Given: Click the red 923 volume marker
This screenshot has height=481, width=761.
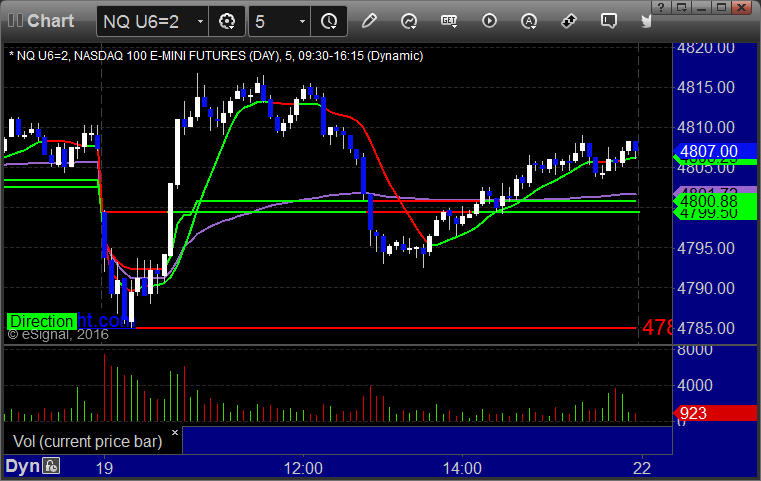Looking at the screenshot, I should point(714,413).
